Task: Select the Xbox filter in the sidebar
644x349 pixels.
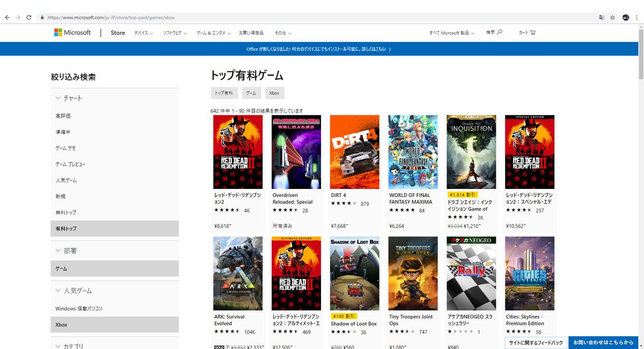Action: coord(115,325)
